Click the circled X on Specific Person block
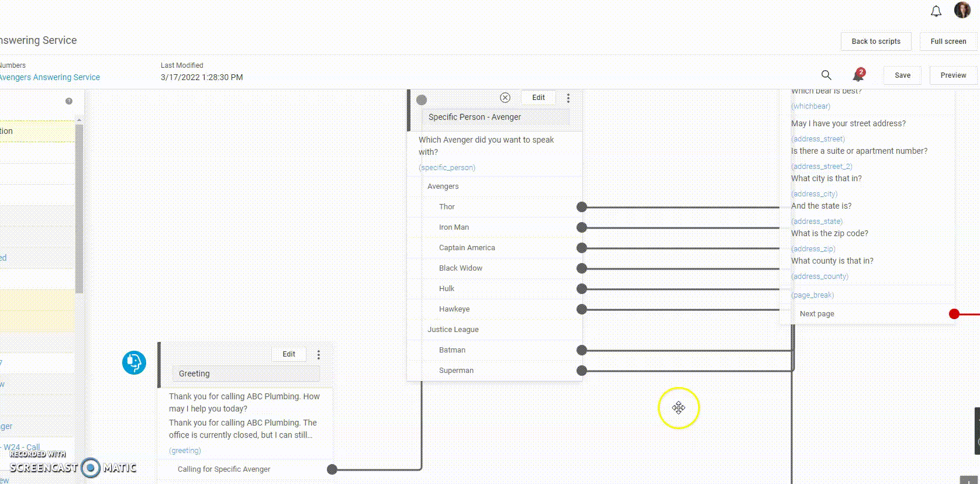This screenshot has height=484, width=980. 505,98
